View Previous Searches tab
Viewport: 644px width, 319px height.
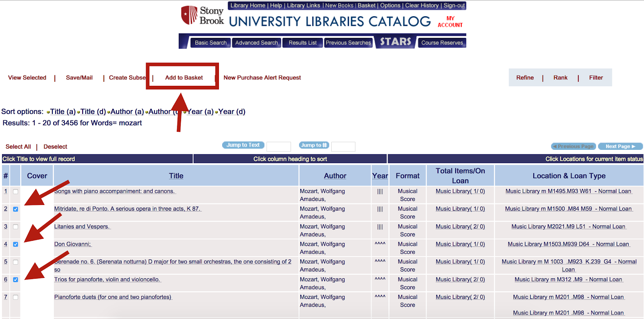coord(348,43)
